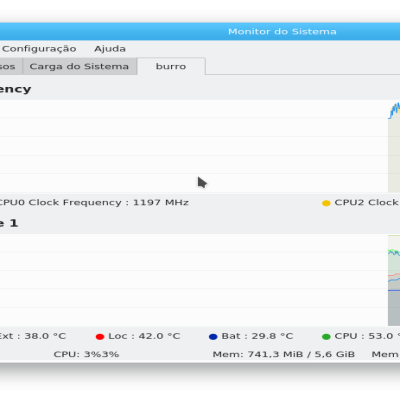Select the burro tab
The height and width of the screenshot is (400, 400).
point(171,66)
